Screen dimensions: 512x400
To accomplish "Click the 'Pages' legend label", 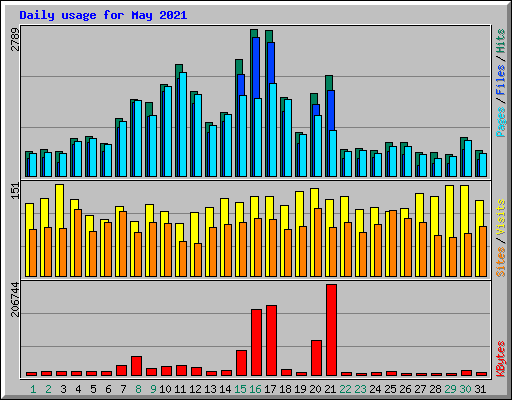I will [x=501, y=122].
